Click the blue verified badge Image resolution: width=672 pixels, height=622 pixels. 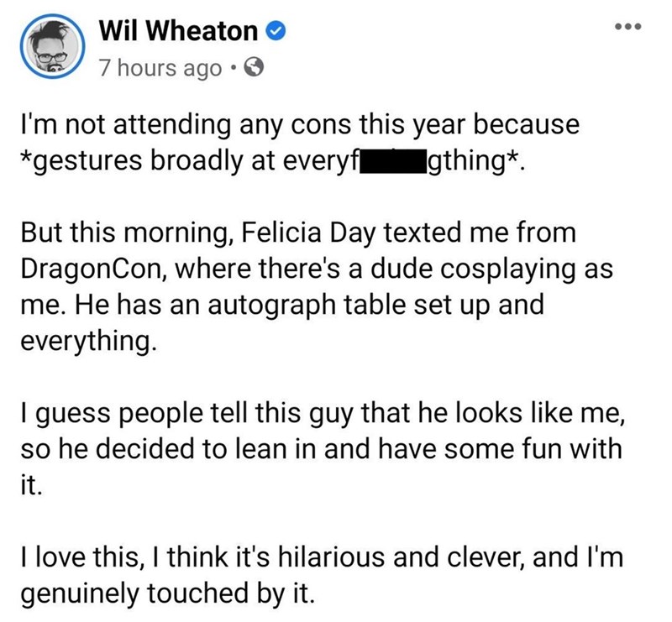click(x=276, y=33)
